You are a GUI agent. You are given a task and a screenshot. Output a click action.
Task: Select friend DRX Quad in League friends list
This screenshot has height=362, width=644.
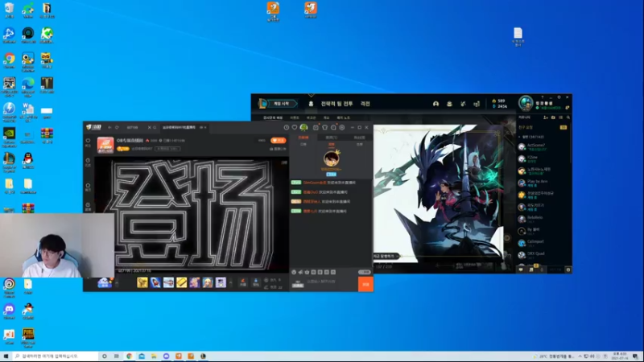(x=543, y=255)
